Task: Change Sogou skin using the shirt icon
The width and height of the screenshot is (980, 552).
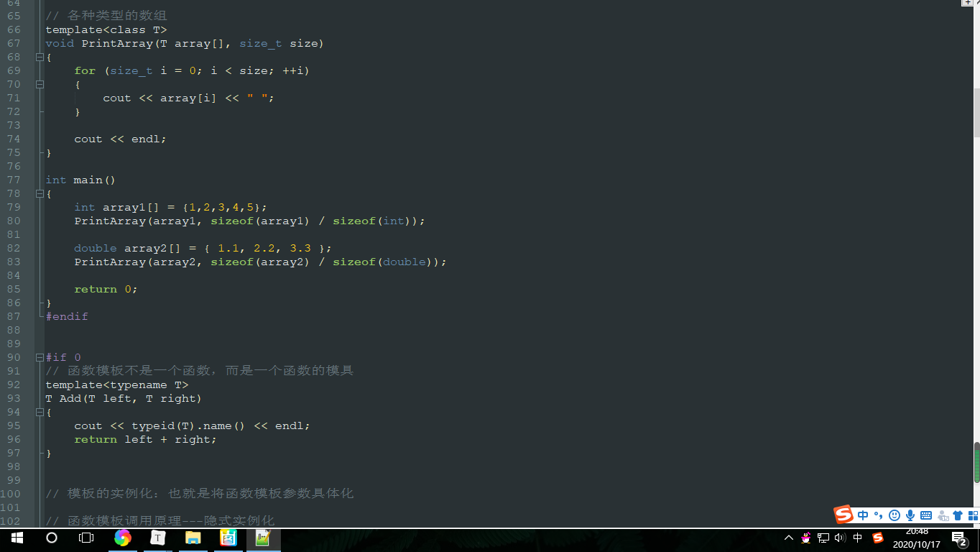Action: 957,515
